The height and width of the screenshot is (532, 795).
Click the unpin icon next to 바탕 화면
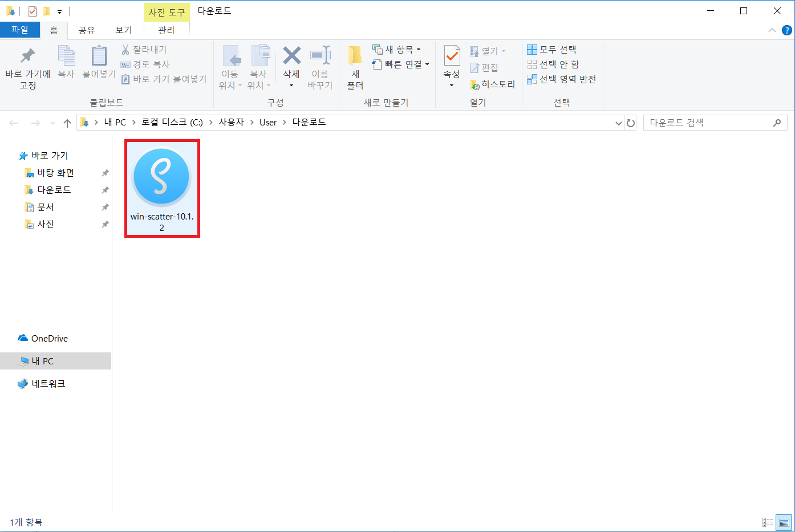tap(105, 173)
